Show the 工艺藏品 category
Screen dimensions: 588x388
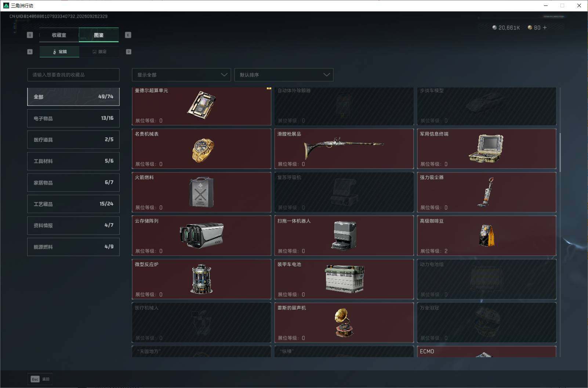pos(73,204)
